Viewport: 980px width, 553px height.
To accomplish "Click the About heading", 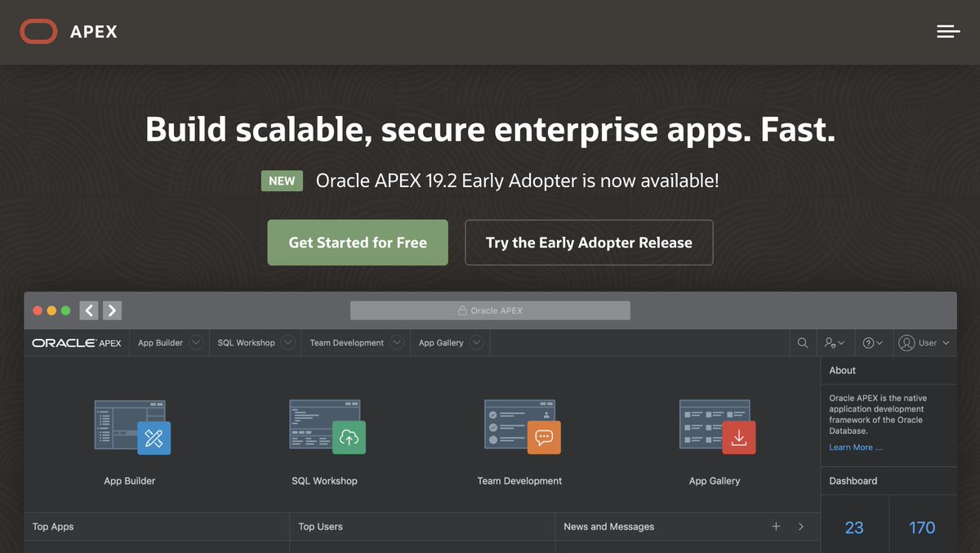I will coord(842,370).
